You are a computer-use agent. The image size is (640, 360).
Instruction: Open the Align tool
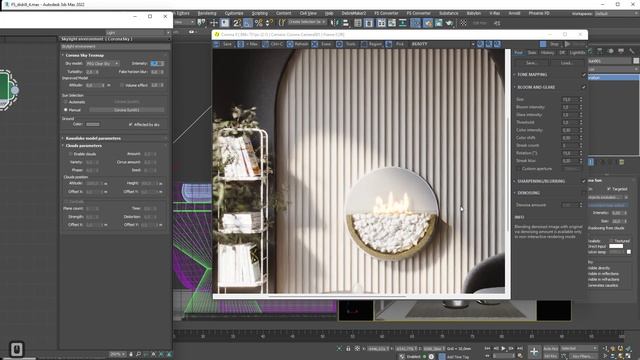click(345, 23)
